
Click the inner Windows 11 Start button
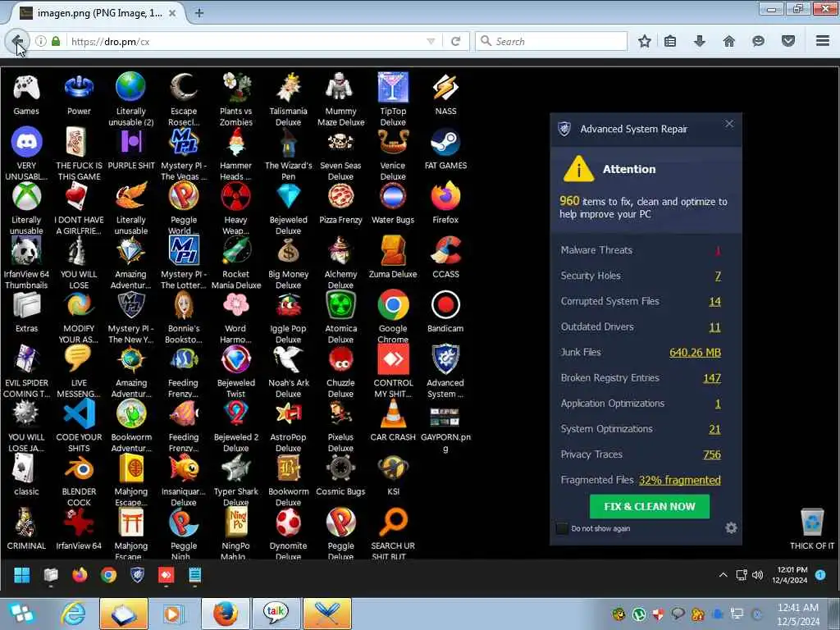click(21, 575)
